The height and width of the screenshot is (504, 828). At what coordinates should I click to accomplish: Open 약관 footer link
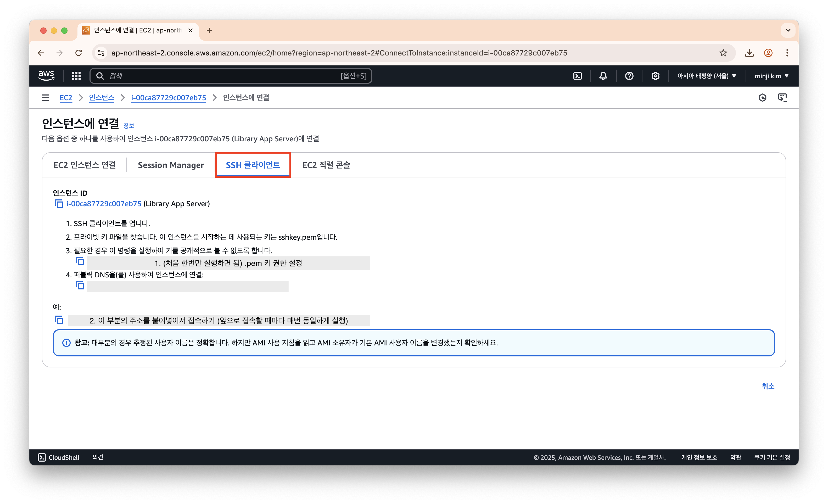(736, 457)
